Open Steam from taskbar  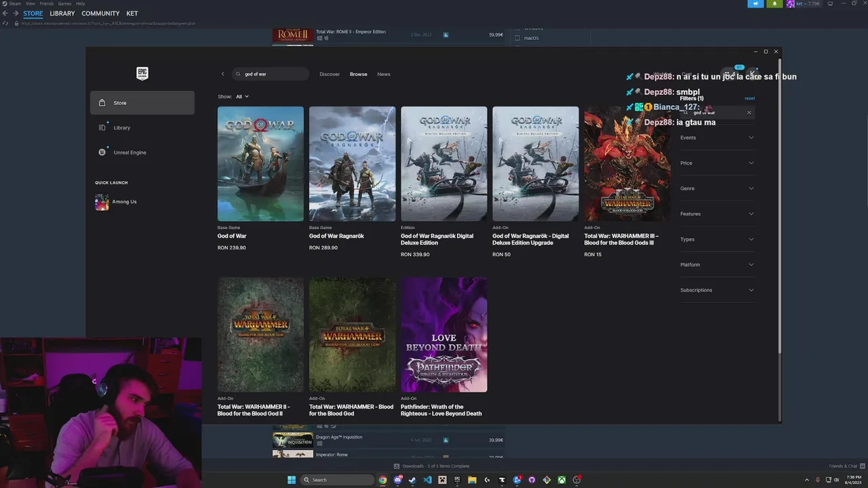[412, 480]
